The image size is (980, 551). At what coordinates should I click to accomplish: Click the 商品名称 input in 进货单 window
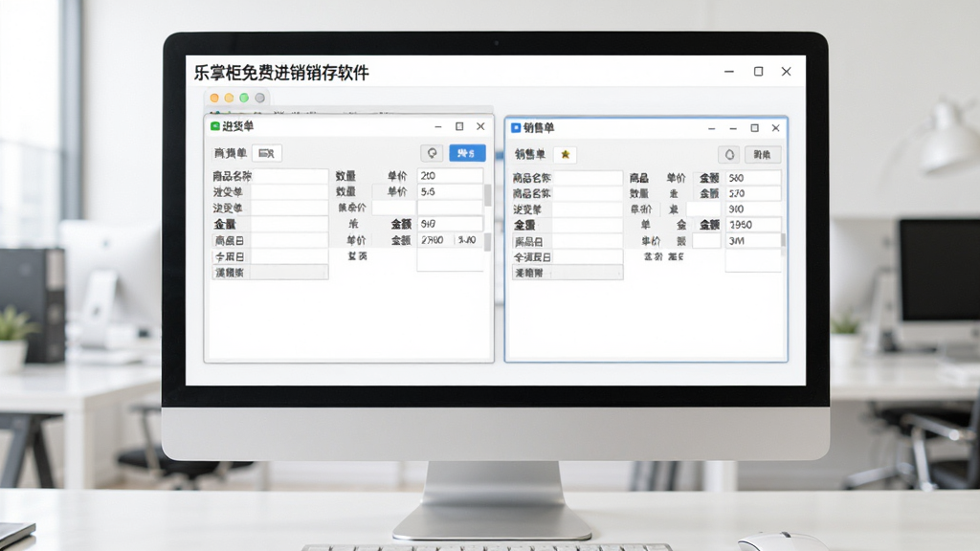pos(289,176)
